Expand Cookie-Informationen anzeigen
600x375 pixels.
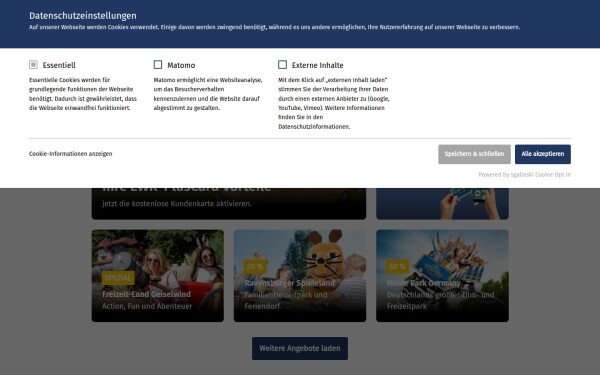coord(70,154)
